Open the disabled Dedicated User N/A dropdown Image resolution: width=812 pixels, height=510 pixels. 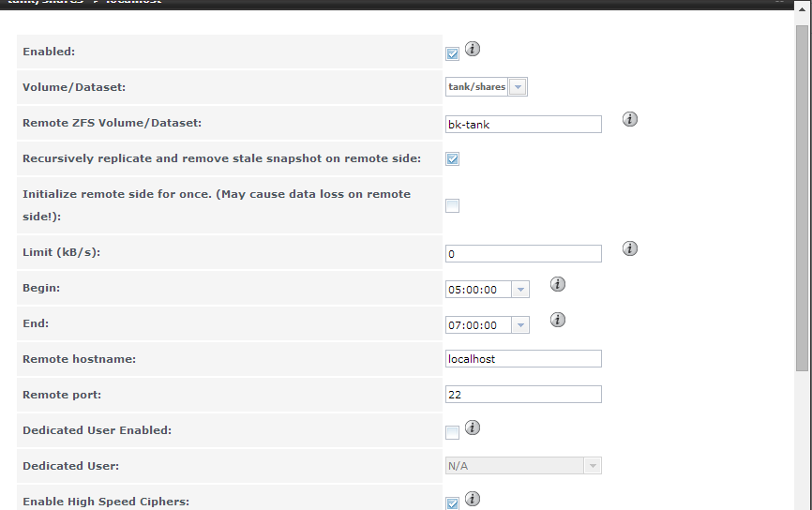point(523,466)
